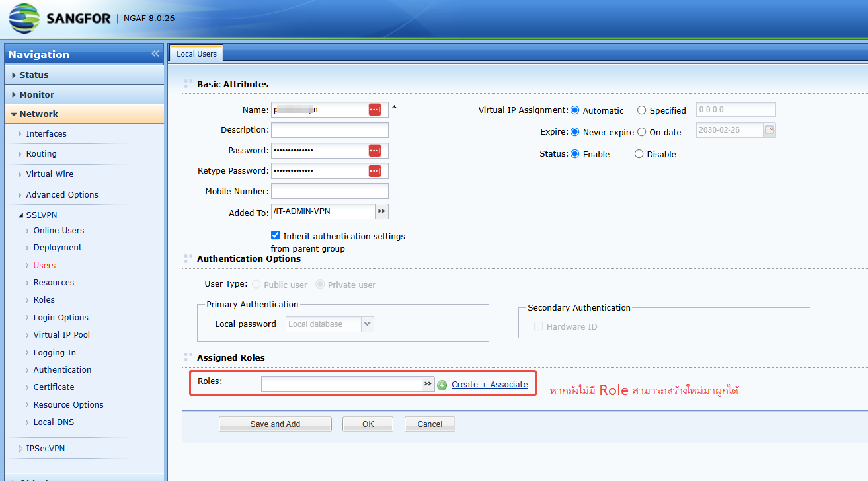Expand the Monitor navigation section
The height and width of the screenshot is (481, 868).
click(84, 94)
